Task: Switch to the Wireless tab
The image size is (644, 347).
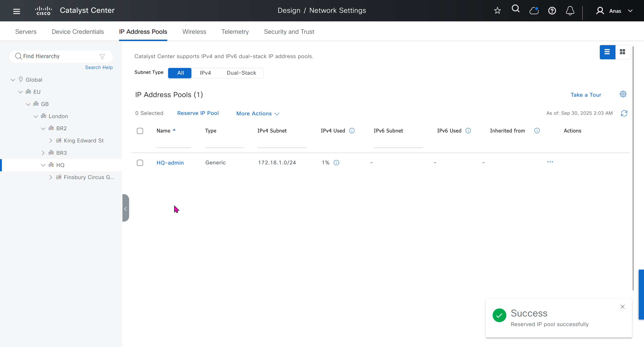Action: point(194,32)
